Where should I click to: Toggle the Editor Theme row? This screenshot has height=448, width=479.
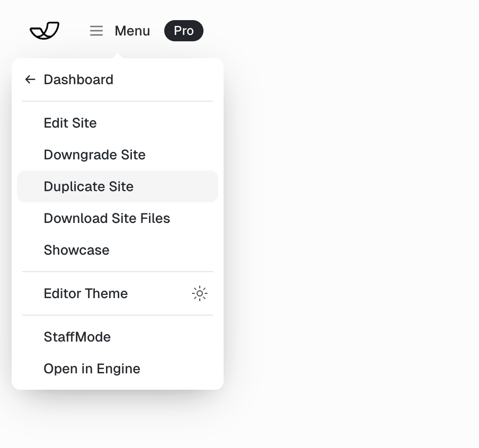click(x=85, y=293)
